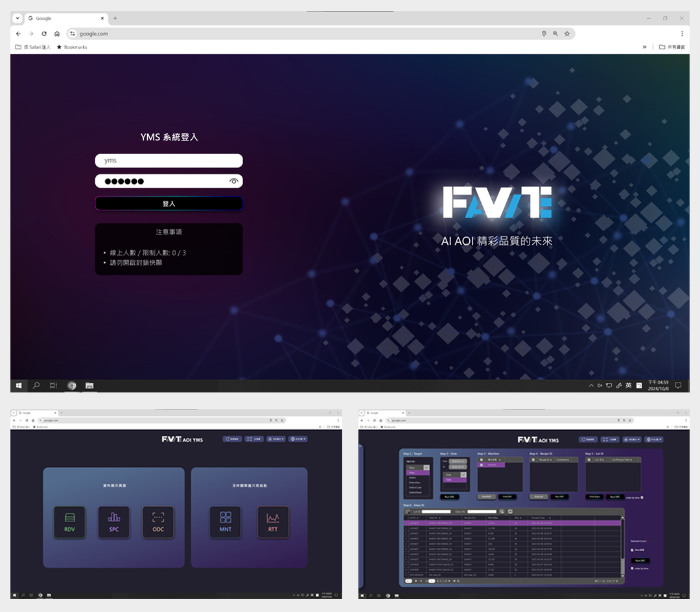Toggle password visibility eye icon

pyautogui.click(x=234, y=181)
